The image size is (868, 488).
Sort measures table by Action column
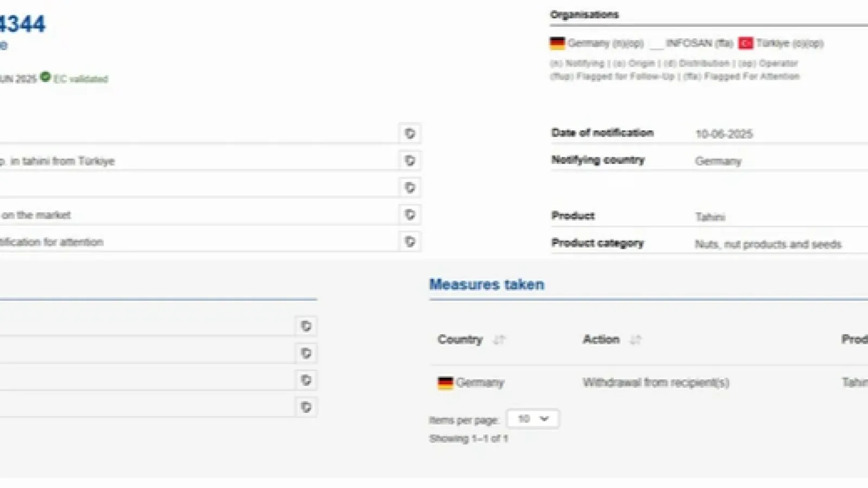pos(635,340)
